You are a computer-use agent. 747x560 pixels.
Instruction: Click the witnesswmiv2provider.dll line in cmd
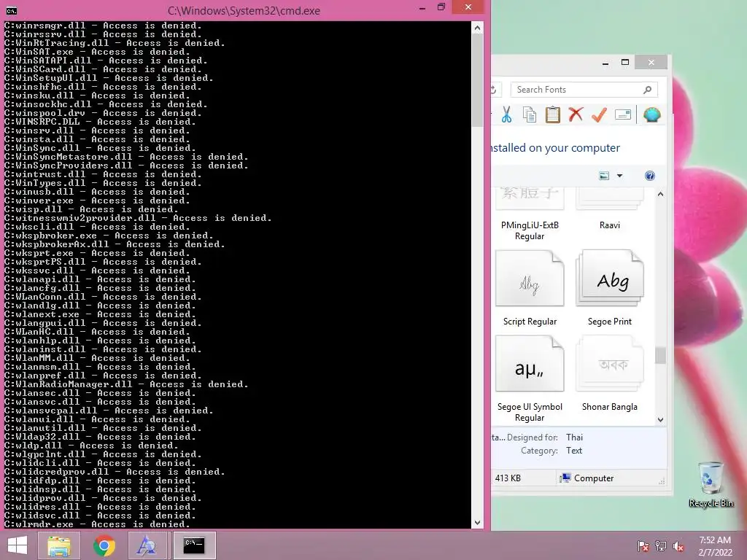pos(138,218)
